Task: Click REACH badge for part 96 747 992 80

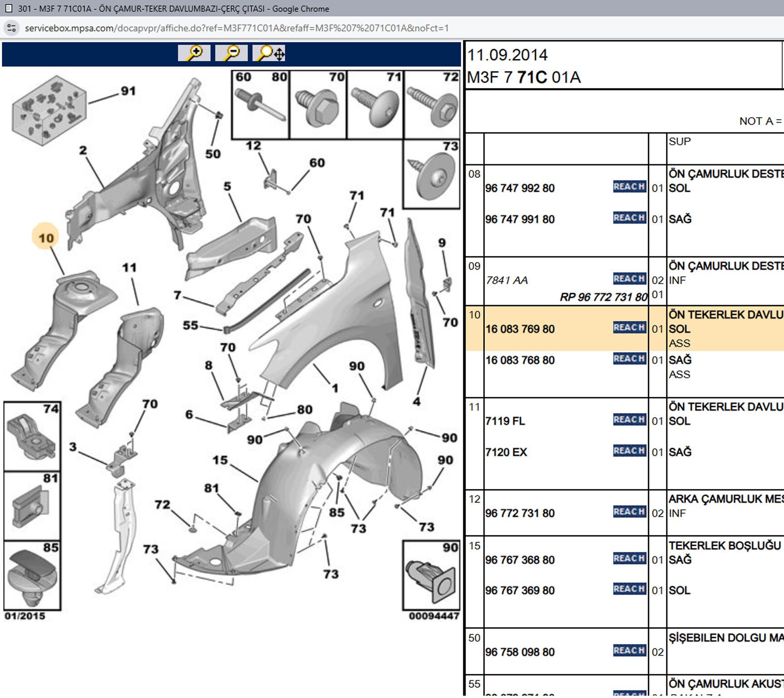Action: pyautogui.click(x=629, y=187)
